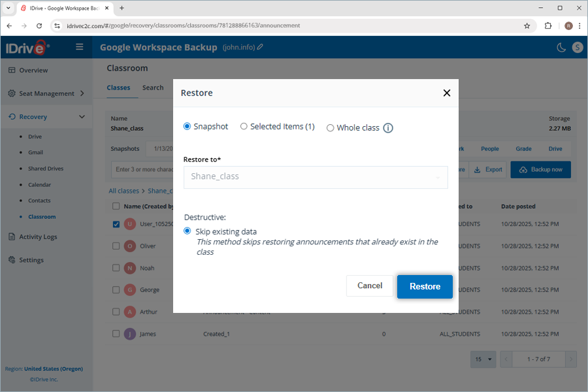Click the browser address bar
This screenshot has width=588, height=392.
[261, 25]
